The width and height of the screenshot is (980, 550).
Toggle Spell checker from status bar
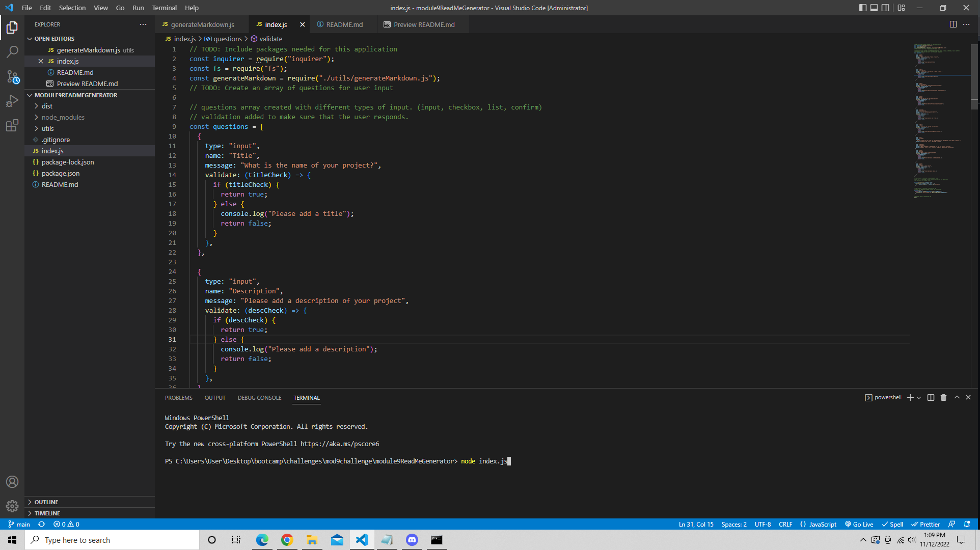[x=893, y=524]
